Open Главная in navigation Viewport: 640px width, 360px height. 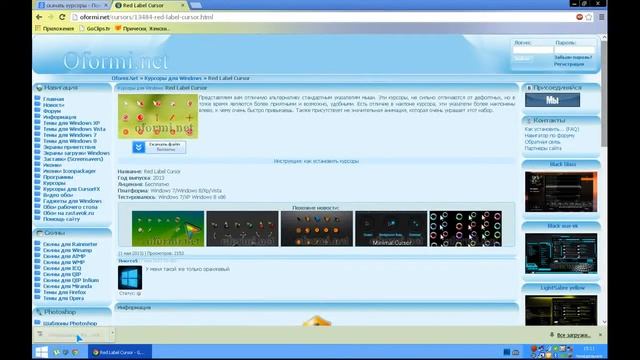coord(53,99)
